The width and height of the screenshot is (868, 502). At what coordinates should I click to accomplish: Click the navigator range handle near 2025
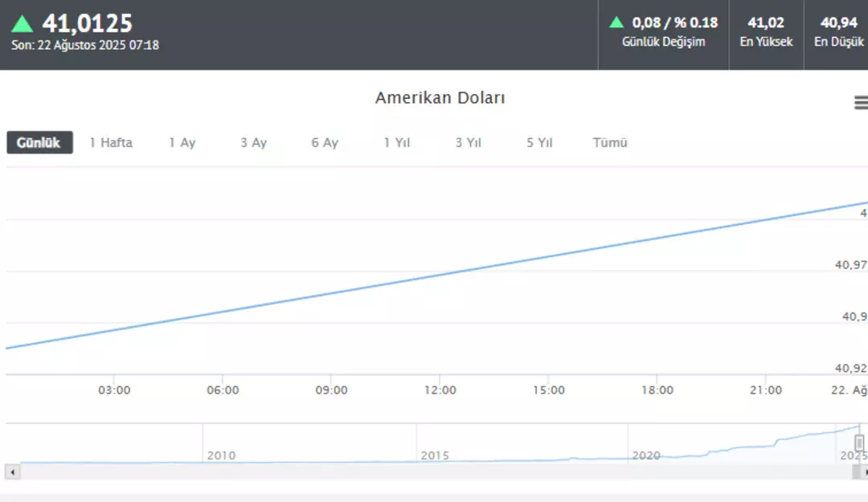coord(859,443)
